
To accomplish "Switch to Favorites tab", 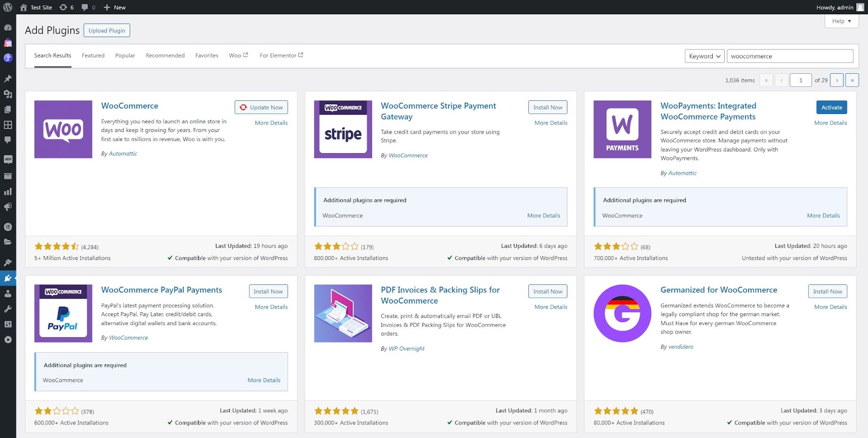I will click(207, 55).
